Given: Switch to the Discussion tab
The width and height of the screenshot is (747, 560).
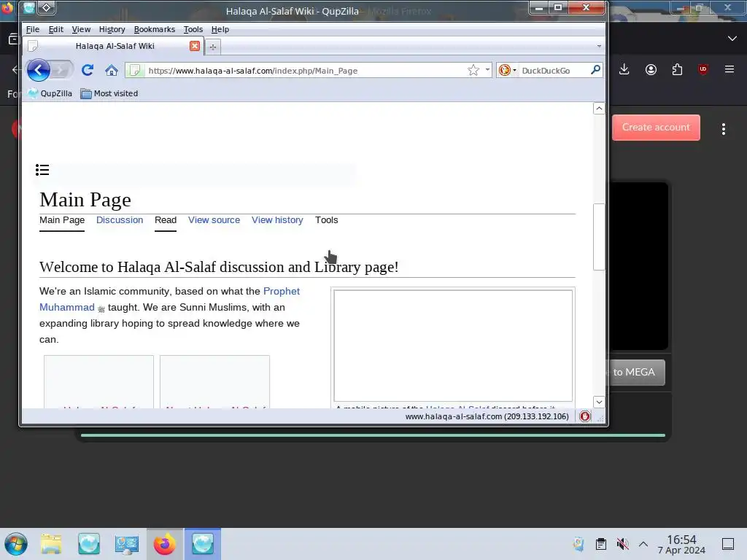Looking at the screenshot, I should click(120, 220).
